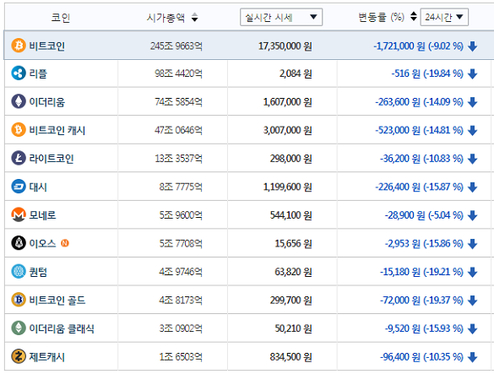Sort by 시가총액 using the sort arrows
Image resolution: width=494 pixels, height=374 pixels.
tap(195, 17)
